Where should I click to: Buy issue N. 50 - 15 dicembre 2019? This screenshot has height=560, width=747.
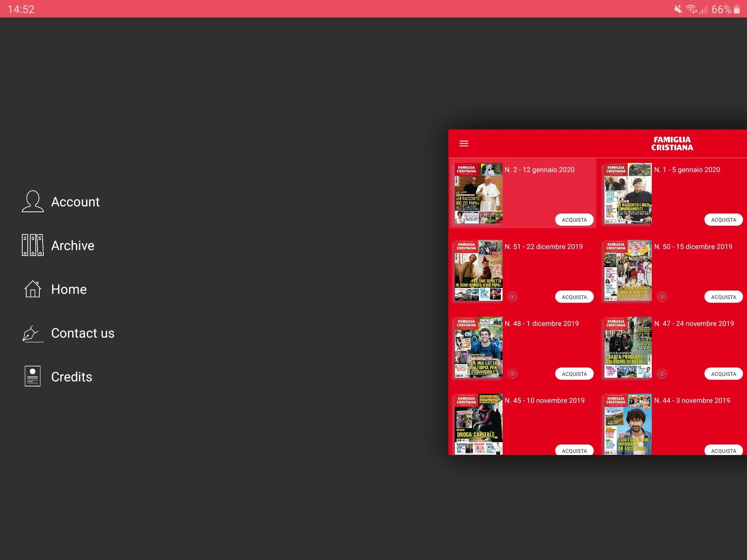724,297
